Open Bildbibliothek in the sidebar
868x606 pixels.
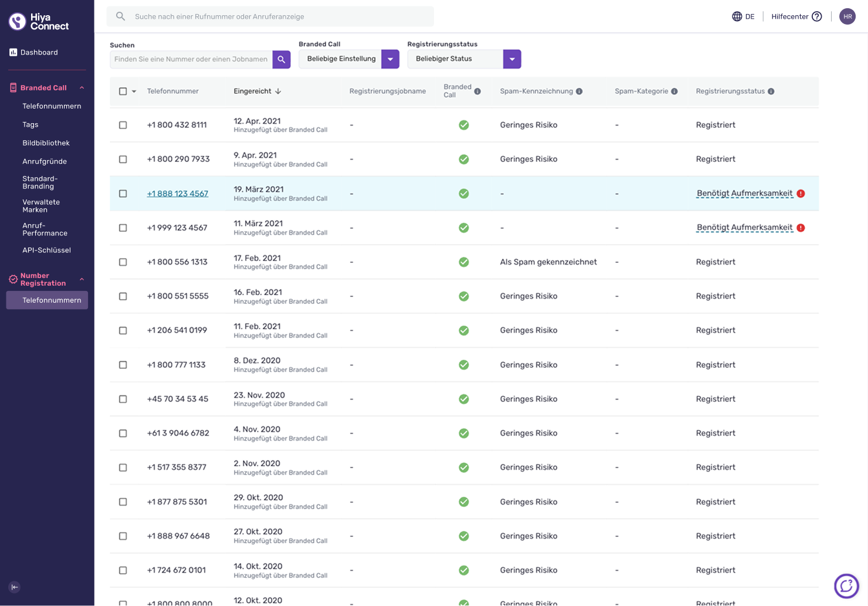46,143
